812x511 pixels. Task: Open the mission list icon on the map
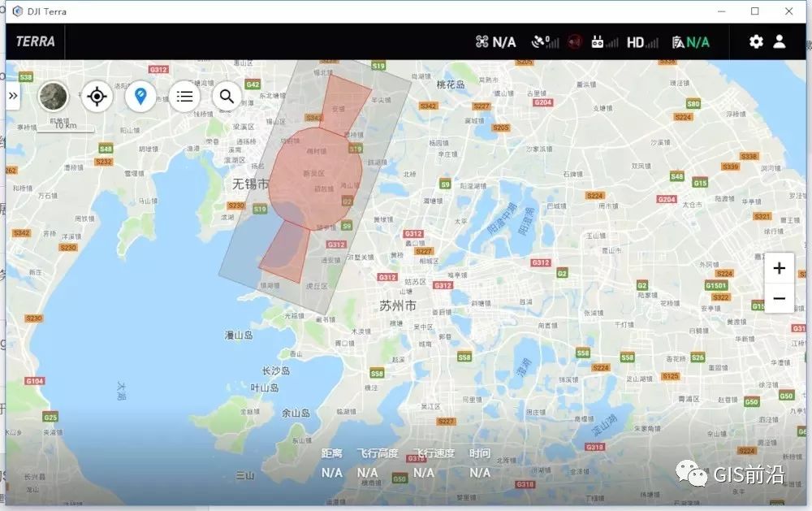point(184,96)
